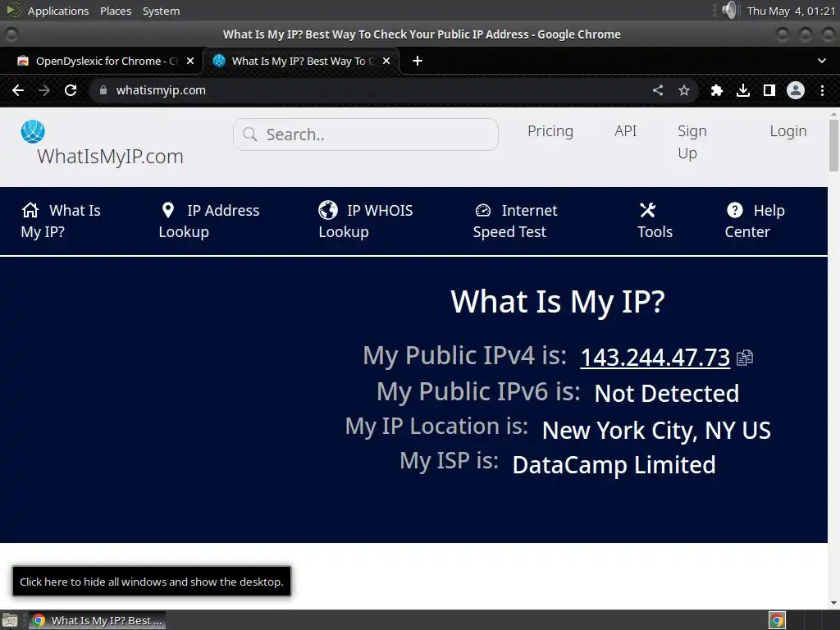Click the Not Detected IPv6 text

[666, 394]
